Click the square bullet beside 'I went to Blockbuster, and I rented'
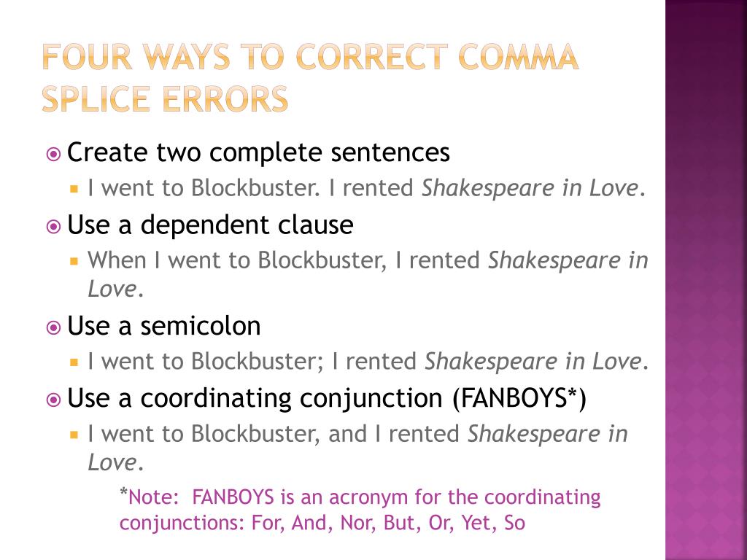747x560 pixels. click(74, 435)
